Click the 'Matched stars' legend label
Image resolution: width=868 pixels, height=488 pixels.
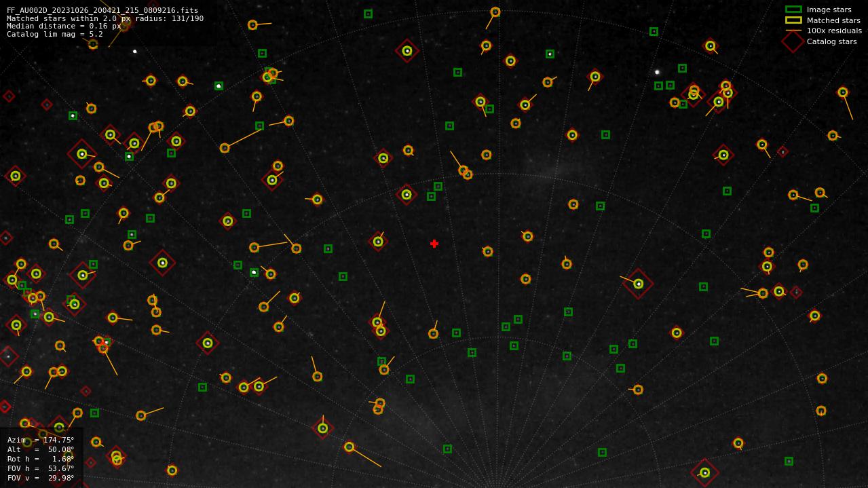(x=833, y=20)
